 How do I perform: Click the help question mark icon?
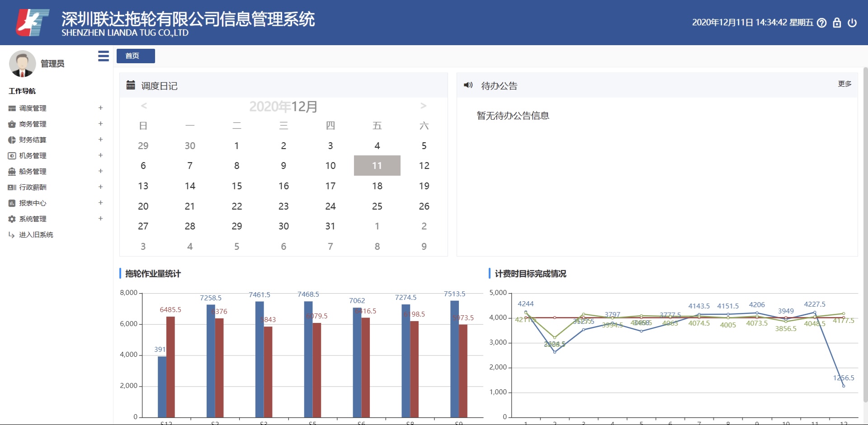click(x=822, y=23)
